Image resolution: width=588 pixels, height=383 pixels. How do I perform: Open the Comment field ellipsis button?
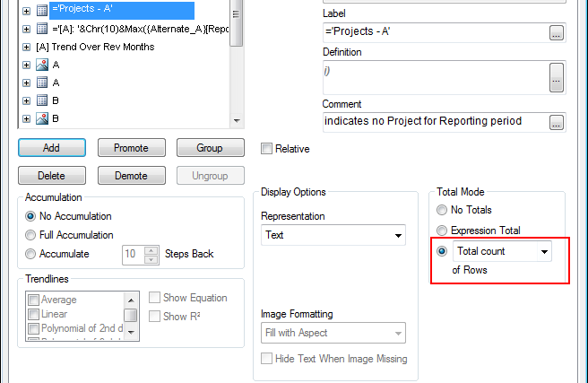[x=557, y=121]
